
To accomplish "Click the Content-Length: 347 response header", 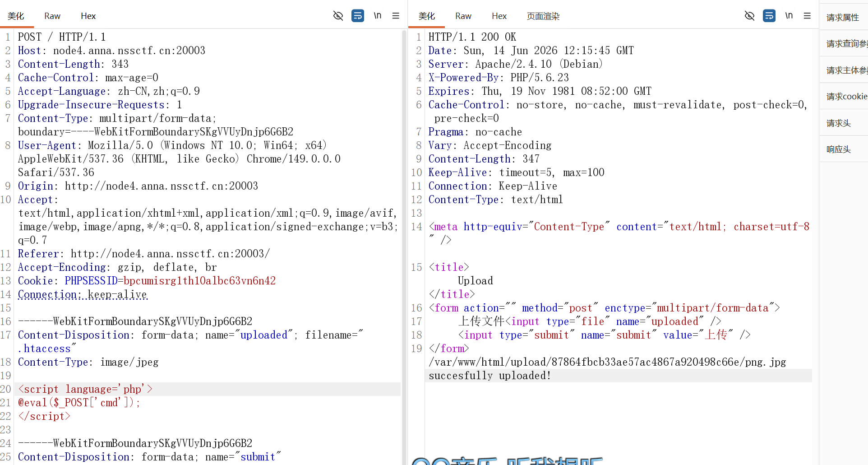I will click(x=484, y=159).
